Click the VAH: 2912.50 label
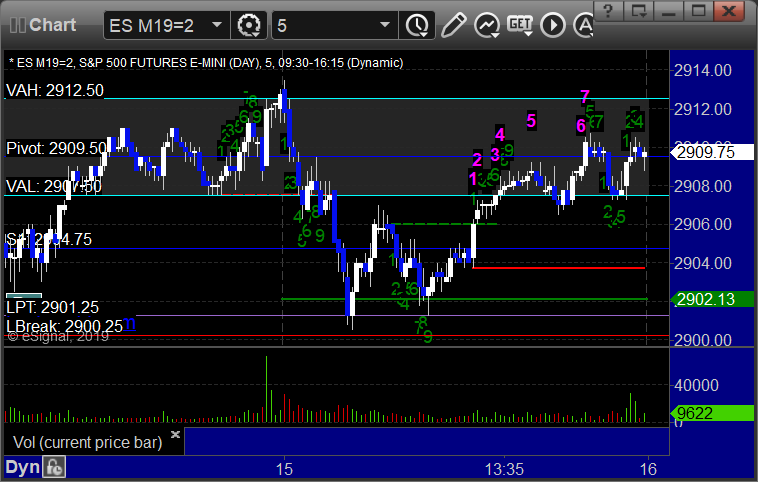758x482 pixels. click(x=55, y=90)
